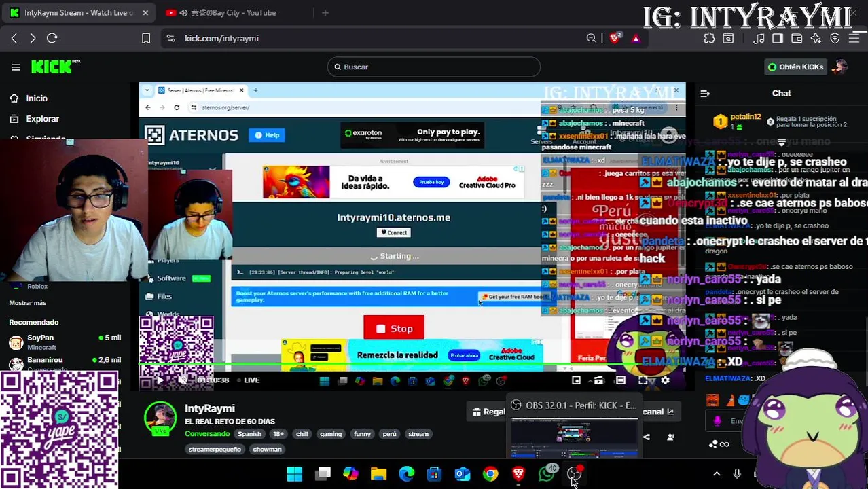The width and height of the screenshot is (868, 489).
Task: Switch to the IntyRaymi Stream browser tab
Action: (78, 12)
